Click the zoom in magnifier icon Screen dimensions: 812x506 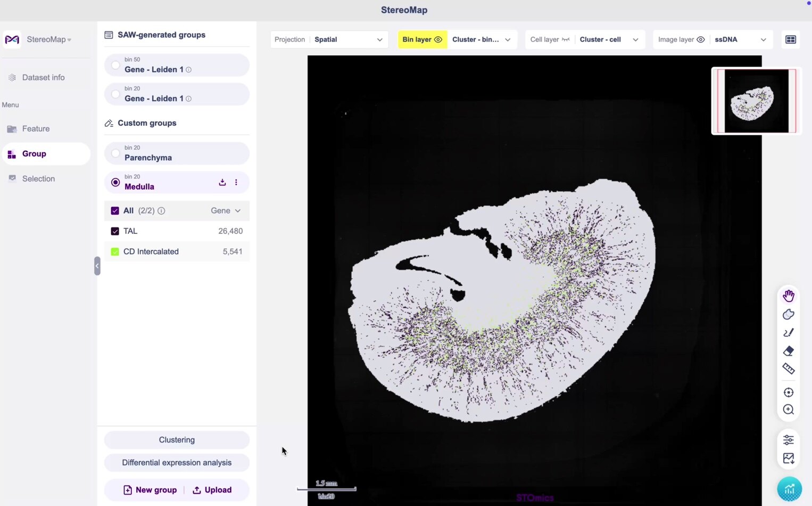point(789,410)
